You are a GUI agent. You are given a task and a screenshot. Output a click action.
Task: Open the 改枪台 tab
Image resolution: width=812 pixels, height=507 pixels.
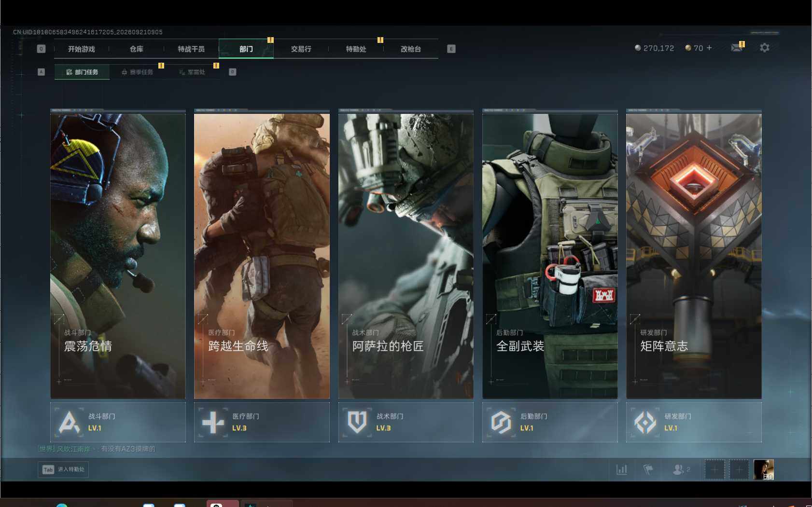click(x=411, y=49)
